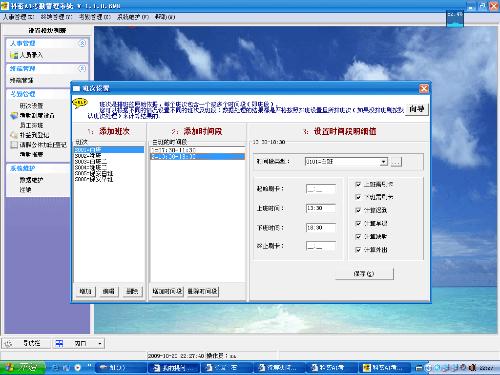Select shift 0003-白班二 in the shift list
This screenshot has height=375, width=500.
tap(109, 162)
